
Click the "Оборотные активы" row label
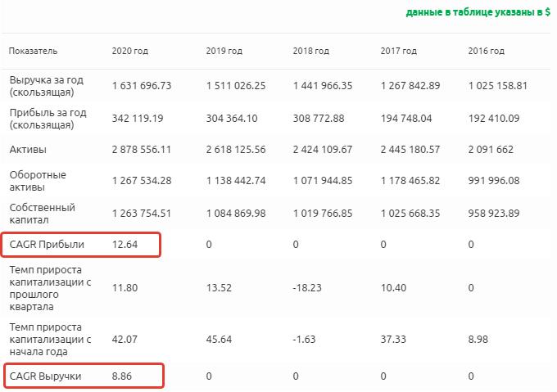click(37, 182)
